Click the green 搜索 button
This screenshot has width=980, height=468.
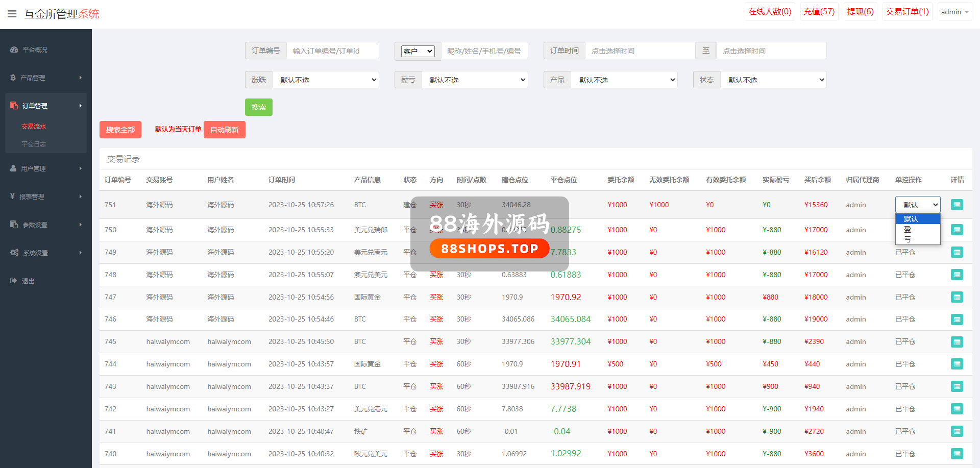[x=258, y=108]
